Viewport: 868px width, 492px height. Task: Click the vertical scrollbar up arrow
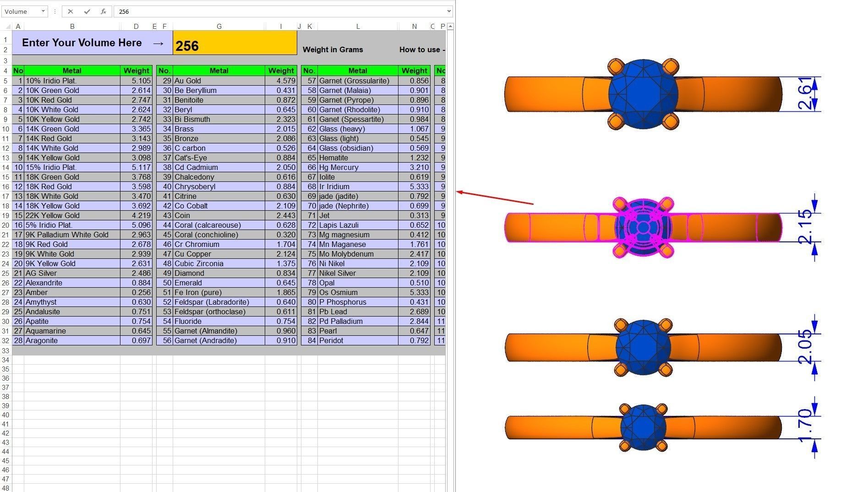pos(450,27)
